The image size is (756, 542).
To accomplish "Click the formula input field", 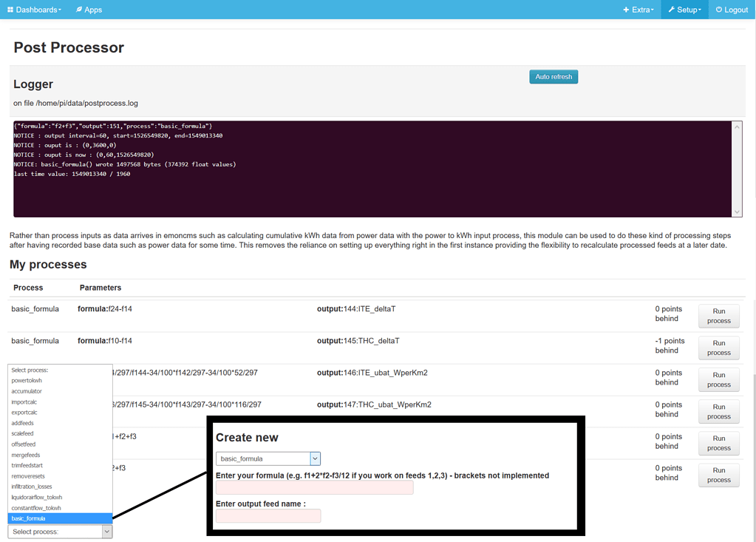I will coord(316,487).
